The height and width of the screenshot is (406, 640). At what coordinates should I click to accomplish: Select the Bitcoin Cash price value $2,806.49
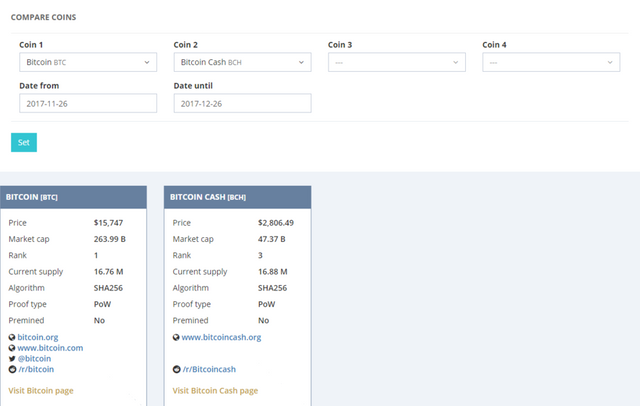(x=276, y=223)
